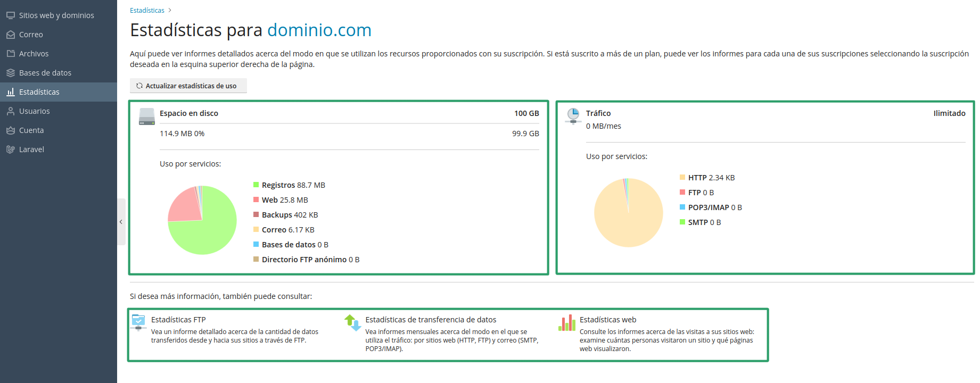Click the Laravel icon in sidebar
This screenshot has height=383, width=980.
point(11,149)
